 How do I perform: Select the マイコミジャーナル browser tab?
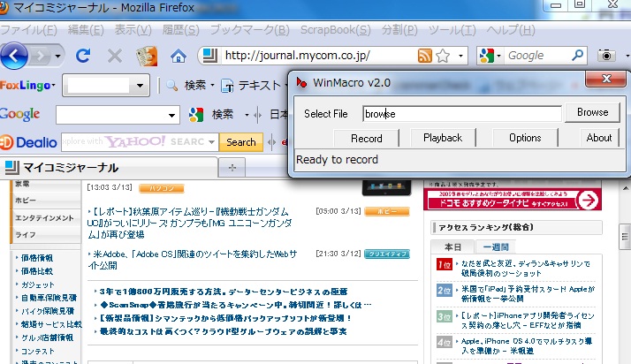[109, 167]
